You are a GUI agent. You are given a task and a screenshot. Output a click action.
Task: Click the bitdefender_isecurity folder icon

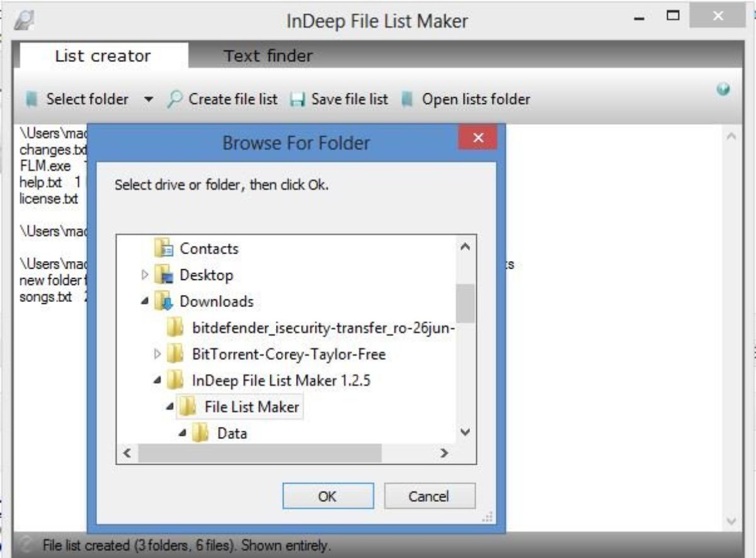tap(176, 328)
